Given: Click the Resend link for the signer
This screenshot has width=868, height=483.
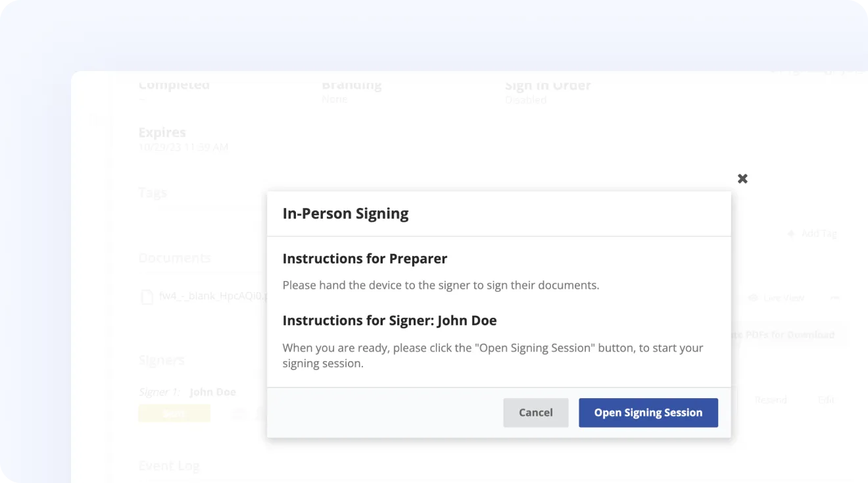Looking at the screenshot, I should click(771, 399).
